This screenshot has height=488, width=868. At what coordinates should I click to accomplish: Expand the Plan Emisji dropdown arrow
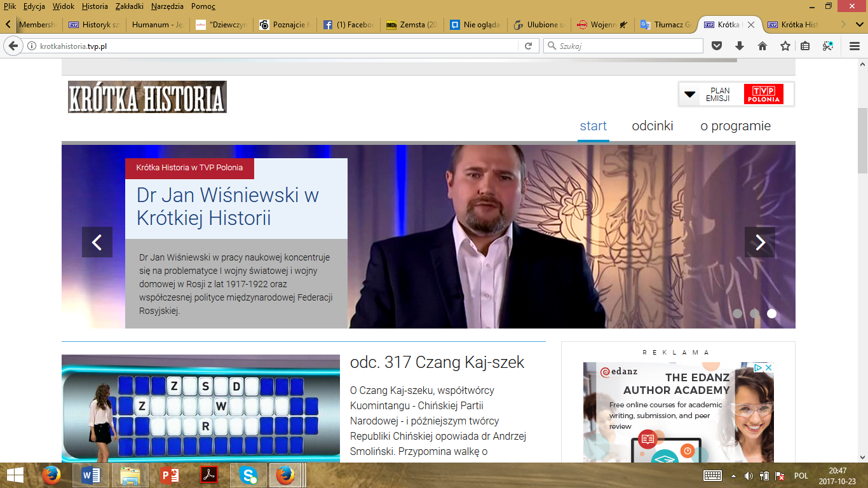coord(689,95)
